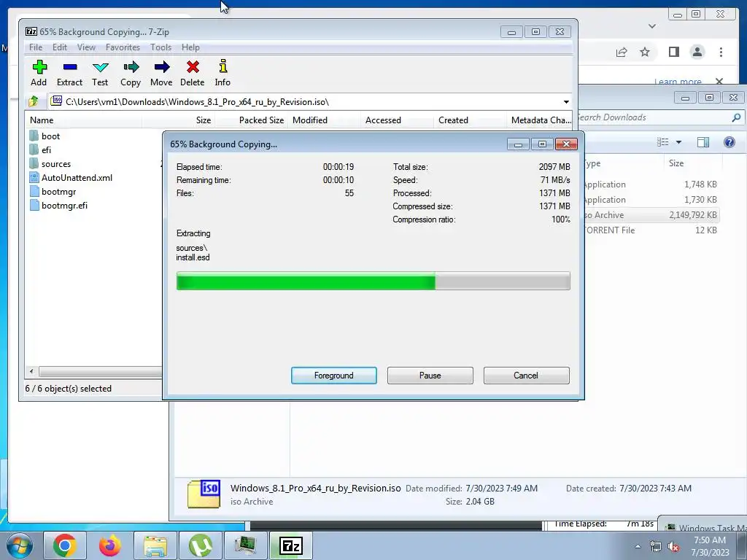Open the Favorites menu

pyautogui.click(x=123, y=47)
